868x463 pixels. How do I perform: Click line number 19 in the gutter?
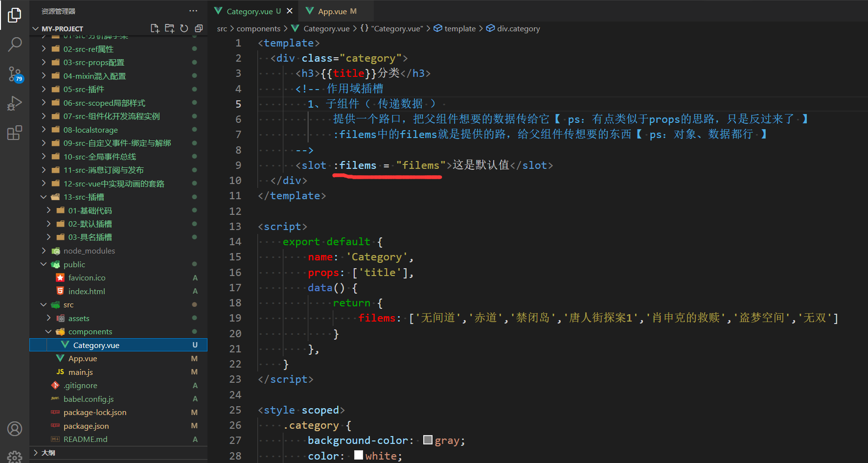(x=235, y=318)
